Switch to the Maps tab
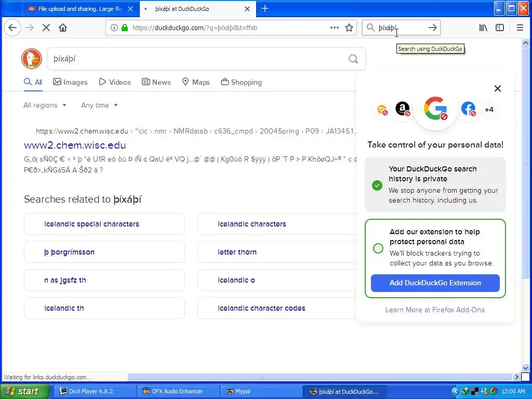 (x=196, y=82)
